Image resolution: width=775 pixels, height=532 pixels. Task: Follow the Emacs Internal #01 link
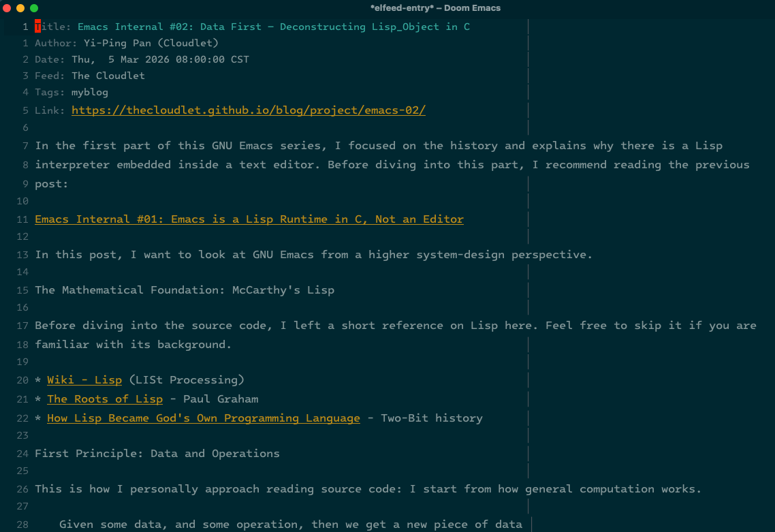pyautogui.click(x=249, y=219)
